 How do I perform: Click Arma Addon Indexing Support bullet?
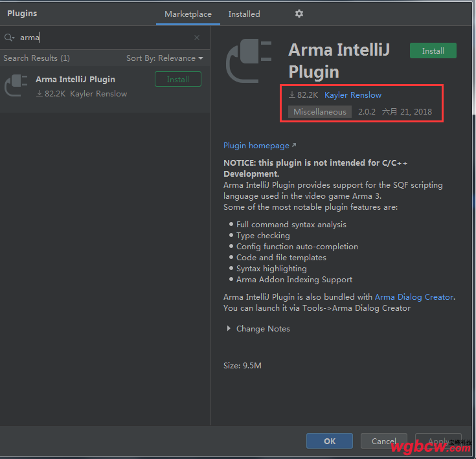294,280
